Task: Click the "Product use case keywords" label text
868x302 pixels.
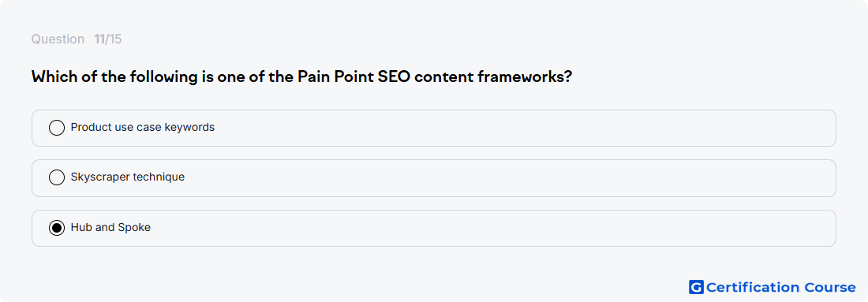Action: 143,127
